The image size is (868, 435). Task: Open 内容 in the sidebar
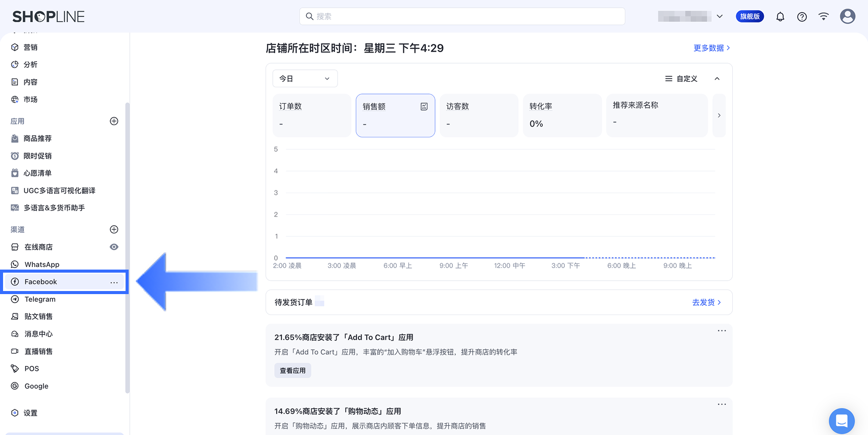[x=31, y=82]
